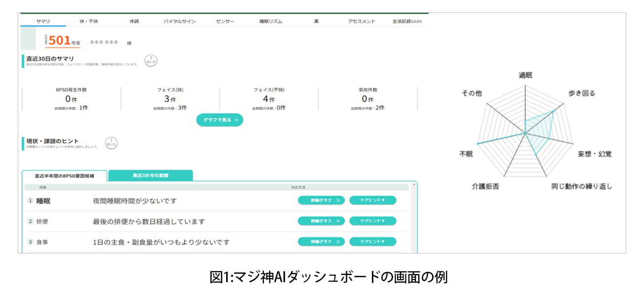Select the 直近半年間のBPSD要因候補 tab
Viewport: 644px width, 294px height.
coord(64,175)
